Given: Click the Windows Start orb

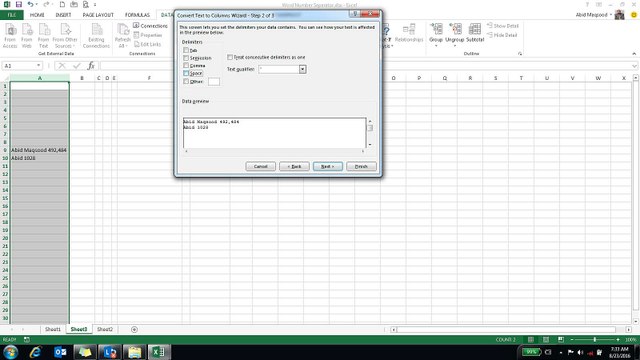Looking at the screenshot, I should tap(11, 352).
